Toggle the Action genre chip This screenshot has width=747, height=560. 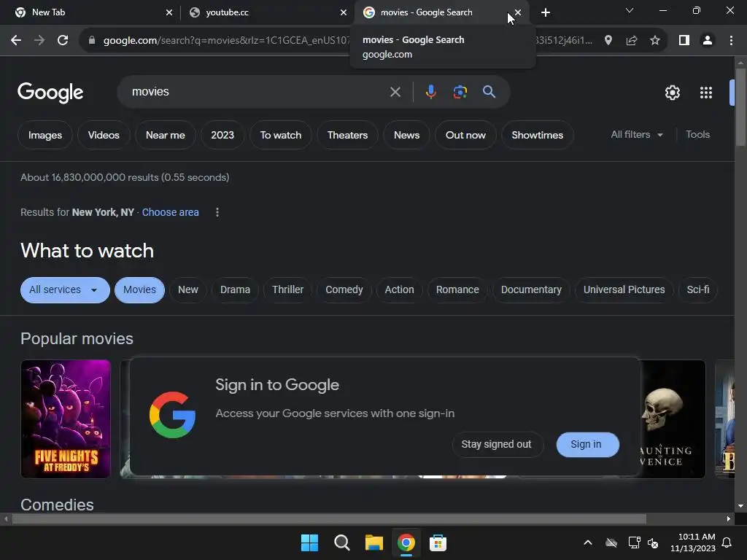399,290
